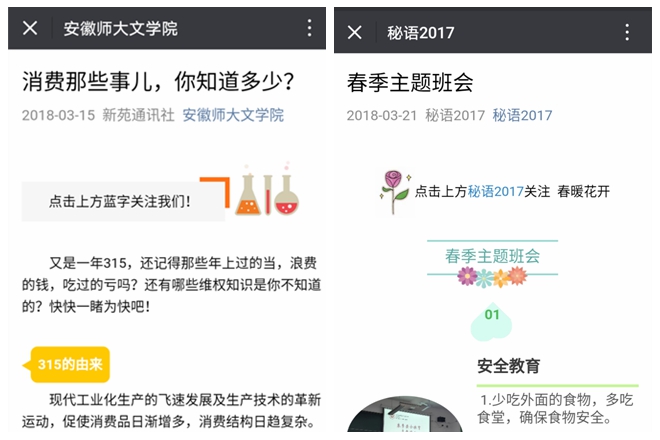Tap the article title 春季主题班会
The image size is (660, 440).
[410, 82]
